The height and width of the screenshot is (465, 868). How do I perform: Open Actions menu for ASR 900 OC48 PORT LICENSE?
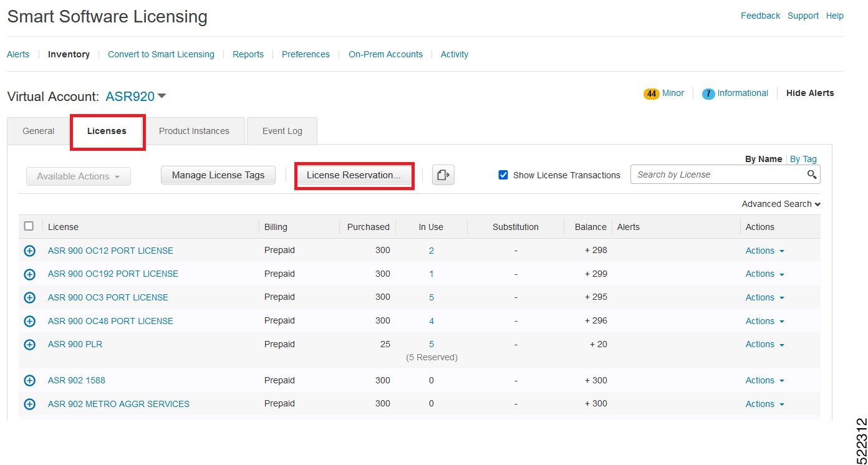pos(764,321)
